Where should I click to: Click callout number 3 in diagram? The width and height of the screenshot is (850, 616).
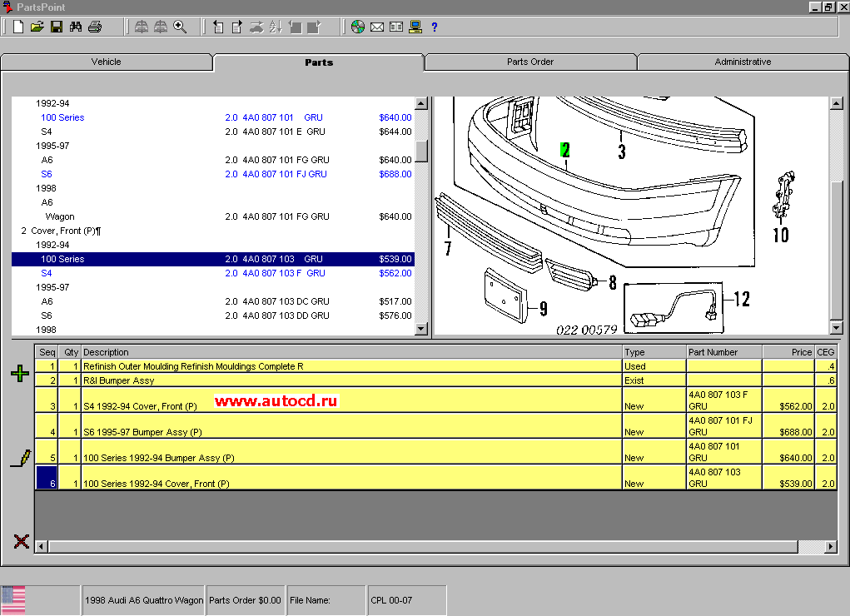(x=622, y=152)
